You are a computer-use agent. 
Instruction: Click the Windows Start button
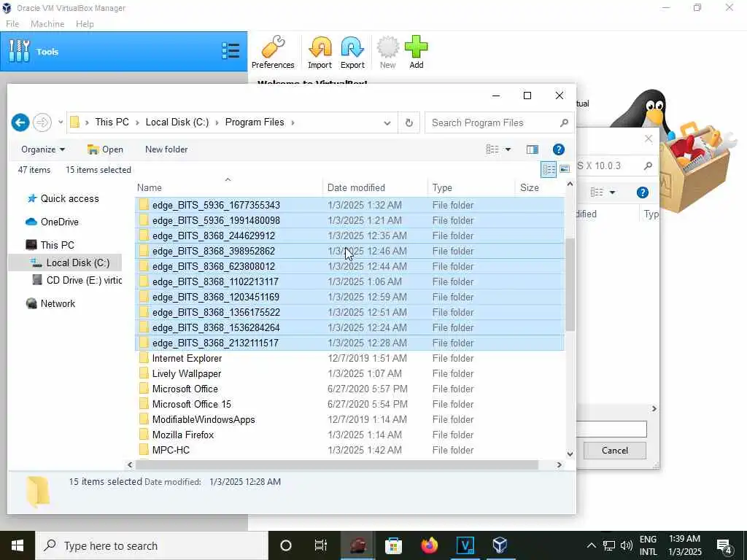(x=18, y=545)
